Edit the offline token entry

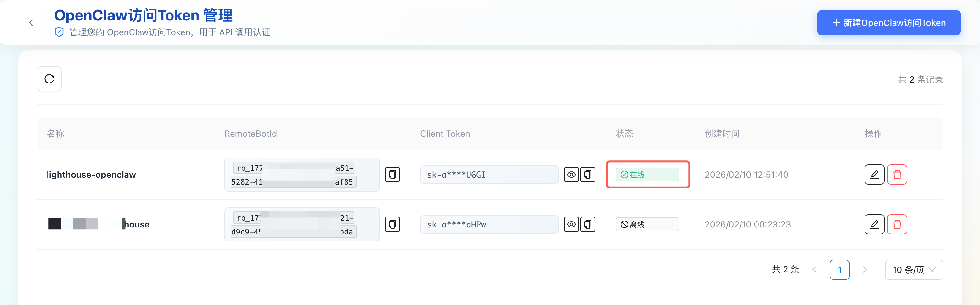(874, 225)
